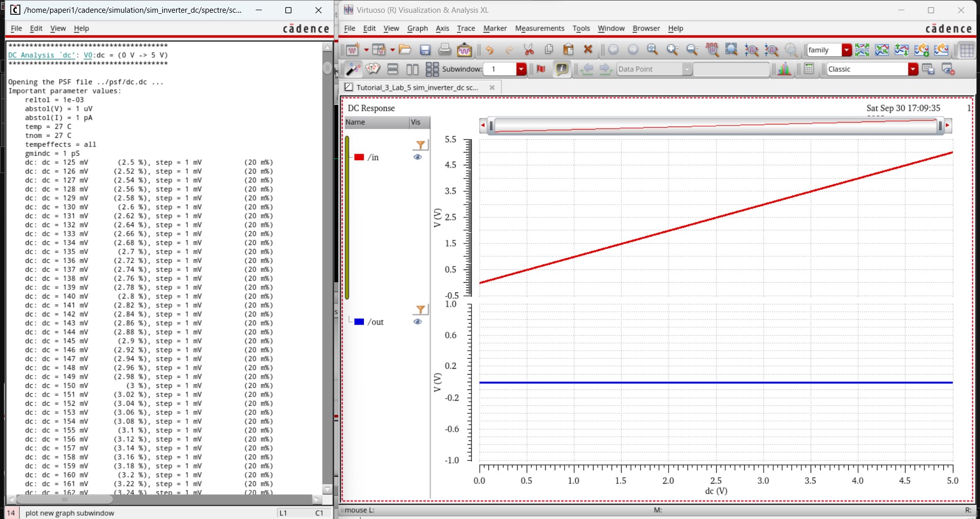Click the zoom out magnifier icon
This screenshot has width=980, height=519.
[692, 50]
